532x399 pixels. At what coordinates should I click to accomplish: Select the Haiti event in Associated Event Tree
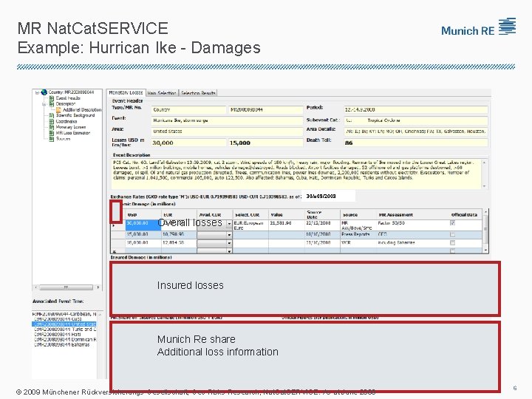58,334
